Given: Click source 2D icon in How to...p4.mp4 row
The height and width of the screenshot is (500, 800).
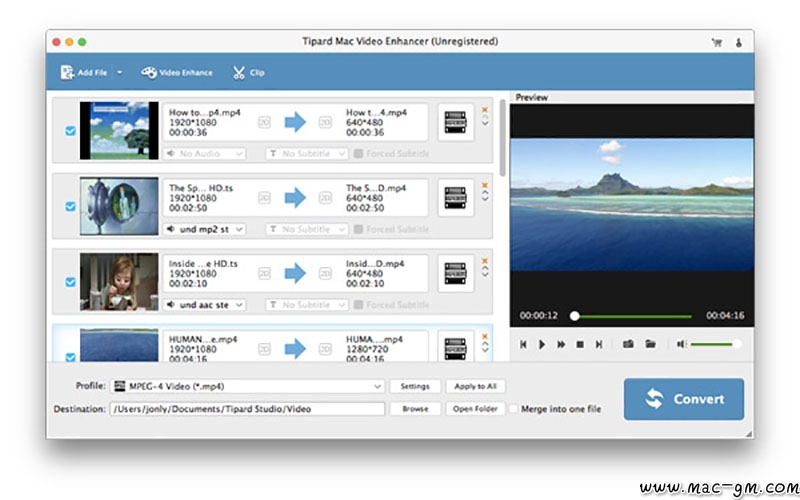Looking at the screenshot, I should pyautogui.click(x=264, y=122).
